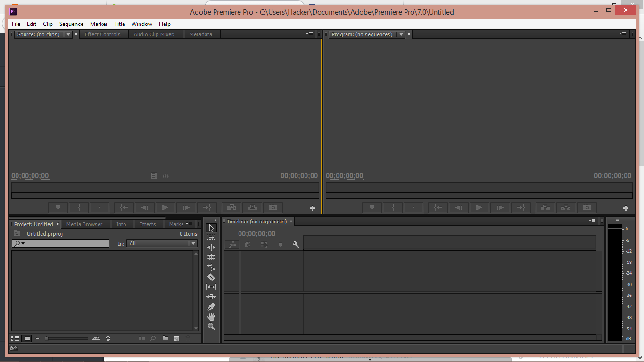
Task: Open the Marker menu
Action: pos(99,24)
